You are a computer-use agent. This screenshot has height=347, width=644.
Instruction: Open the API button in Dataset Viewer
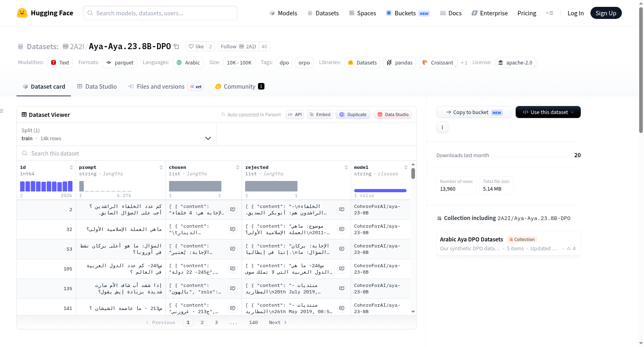pos(295,114)
